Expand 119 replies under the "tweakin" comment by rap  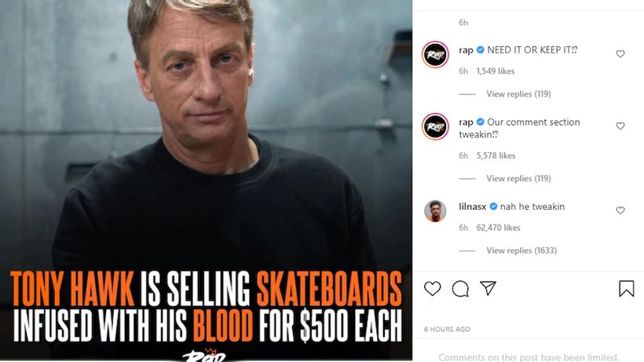coord(518,178)
